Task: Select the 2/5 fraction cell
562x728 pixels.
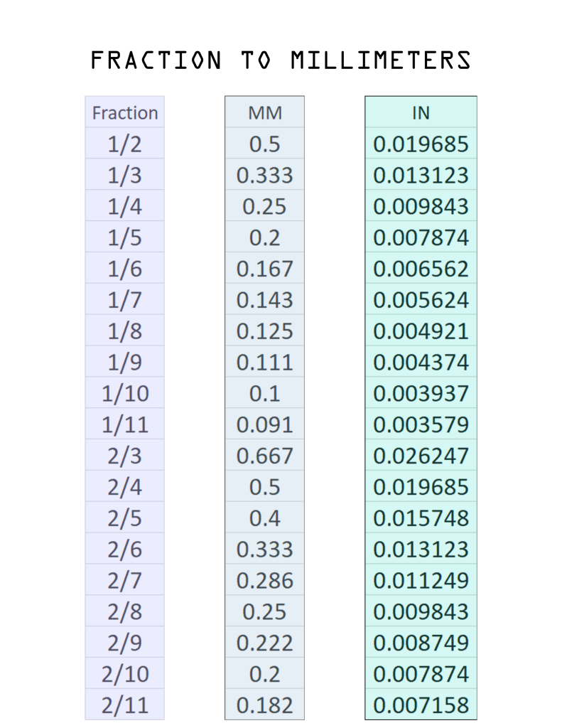Action: tap(125, 518)
